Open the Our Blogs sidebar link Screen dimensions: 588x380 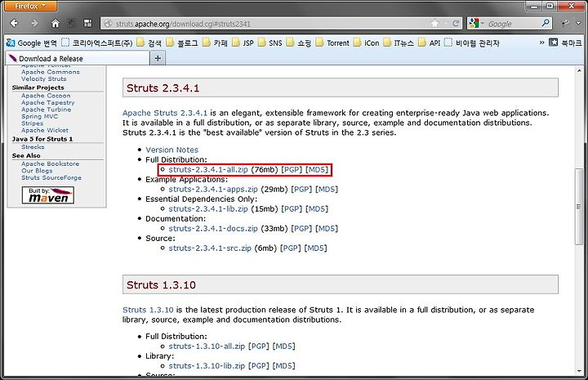pos(37,171)
